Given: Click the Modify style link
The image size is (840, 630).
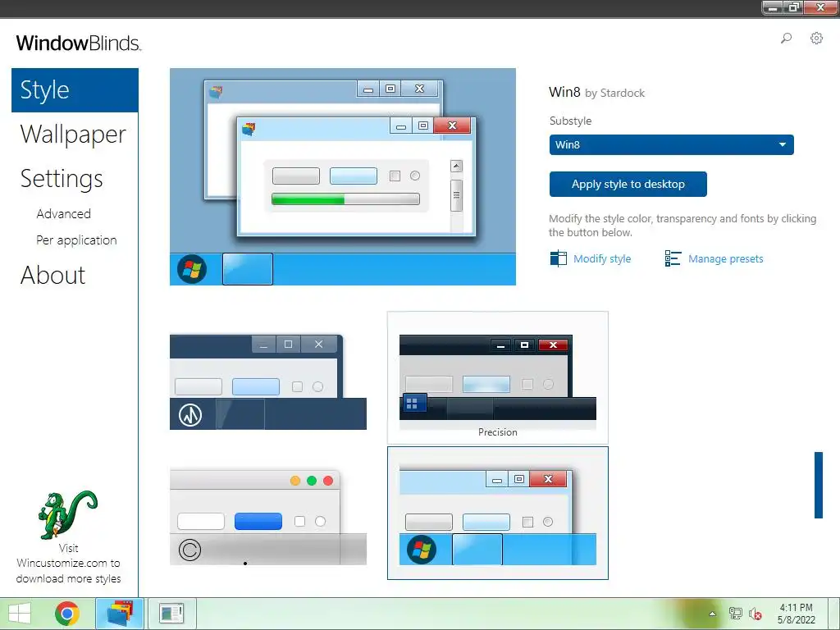Looking at the screenshot, I should [602, 258].
